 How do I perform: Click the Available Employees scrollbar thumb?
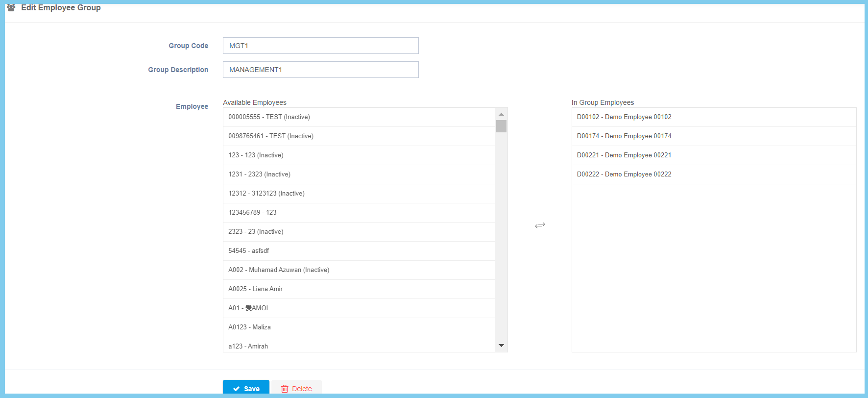(x=501, y=126)
